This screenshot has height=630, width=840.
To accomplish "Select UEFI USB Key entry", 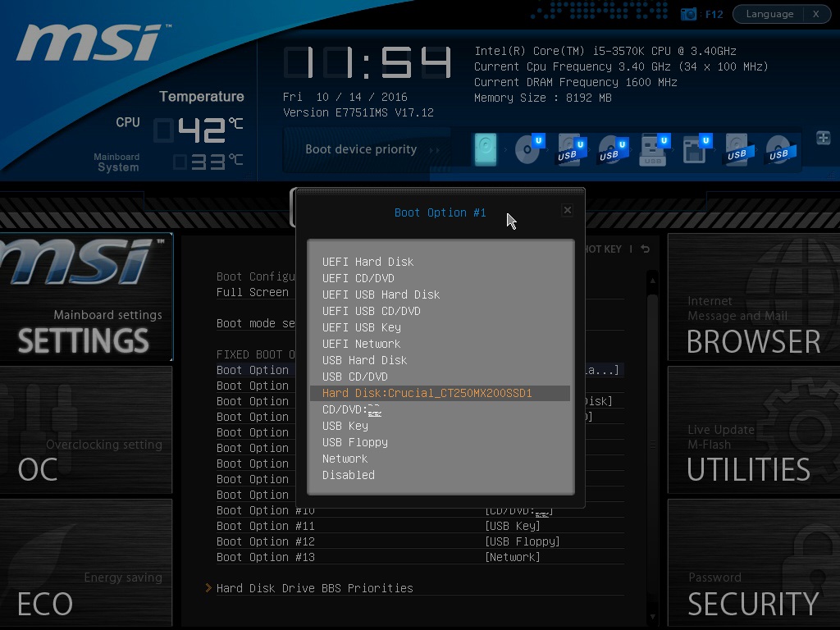I will pos(441,327).
